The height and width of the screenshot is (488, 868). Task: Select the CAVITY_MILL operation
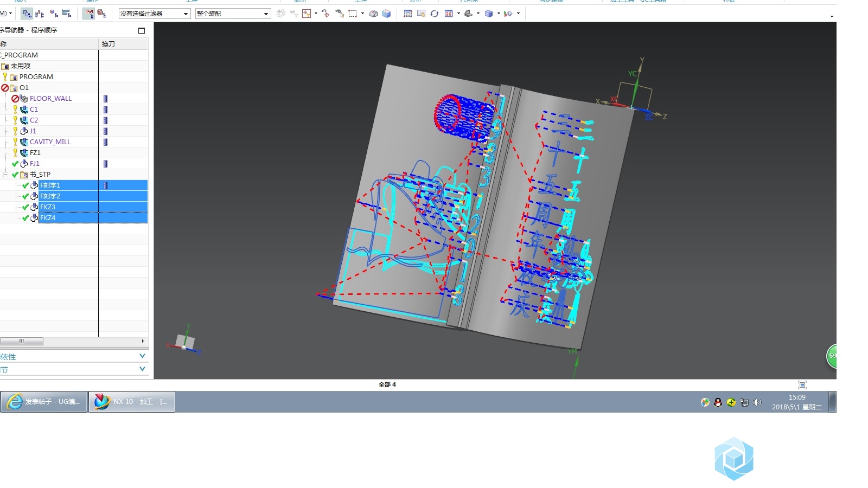50,142
